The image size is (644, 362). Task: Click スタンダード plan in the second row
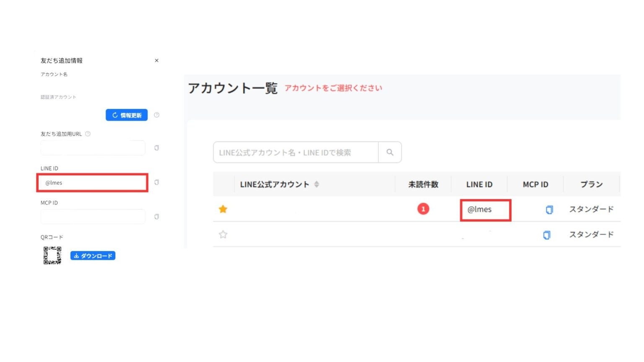point(591,234)
